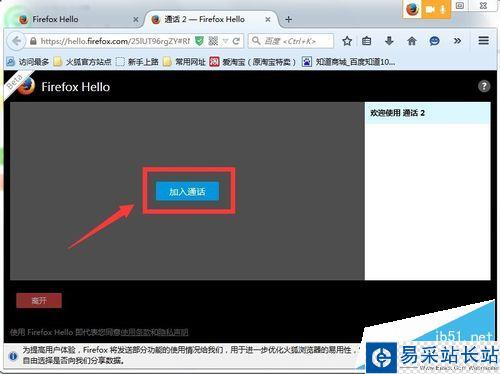500x374 pixels.
Task: Click the lock icon in address bar
Action: tap(33, 41)
